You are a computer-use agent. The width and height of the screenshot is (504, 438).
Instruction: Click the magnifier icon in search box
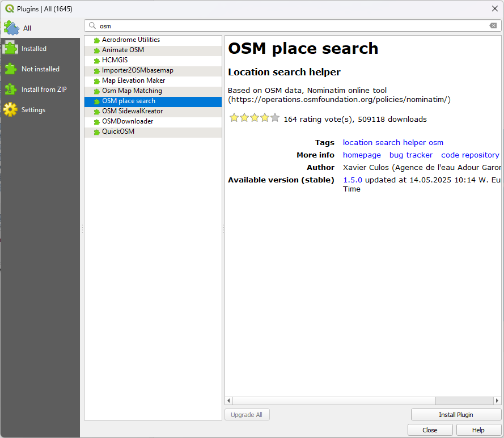pyautogui.click(x=92, y=25)
